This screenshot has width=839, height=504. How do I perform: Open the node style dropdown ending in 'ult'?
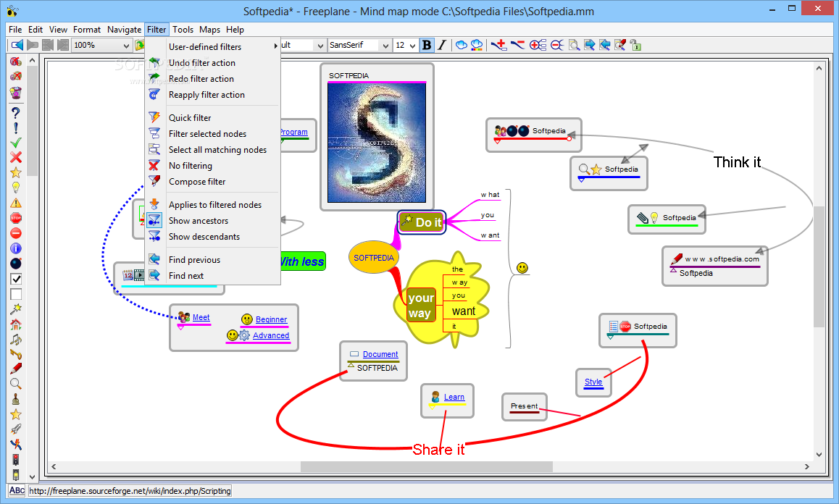(320, 46)
